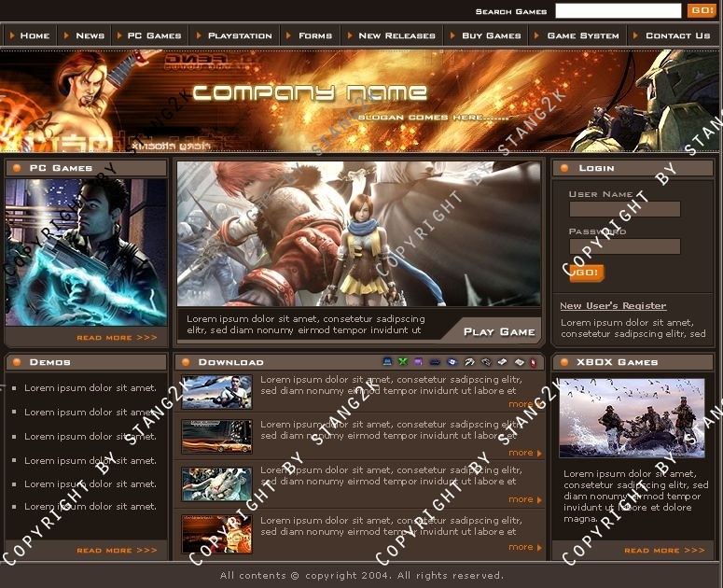Click the Demos section heading
The height and width of the screenshot is (588, 723).
[x=49, y=362]
